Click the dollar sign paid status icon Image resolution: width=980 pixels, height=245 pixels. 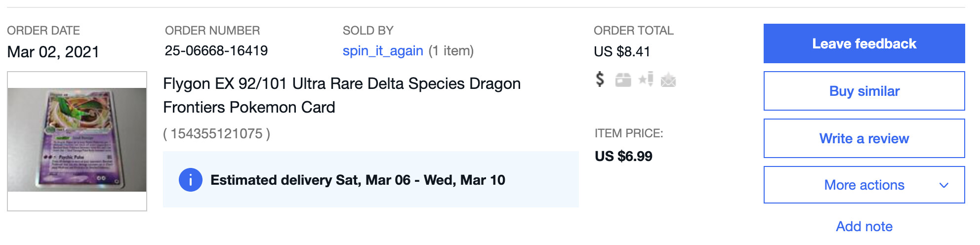(600, 79)
